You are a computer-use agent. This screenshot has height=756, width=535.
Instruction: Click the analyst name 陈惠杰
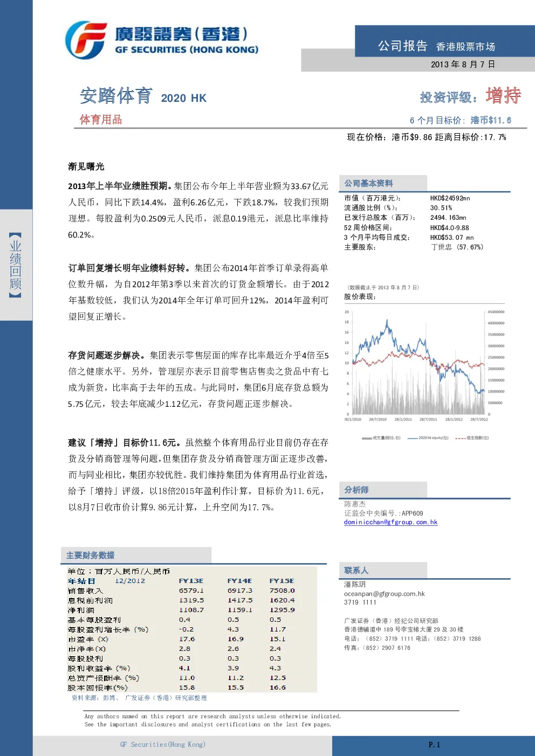[x=355, y=504]
